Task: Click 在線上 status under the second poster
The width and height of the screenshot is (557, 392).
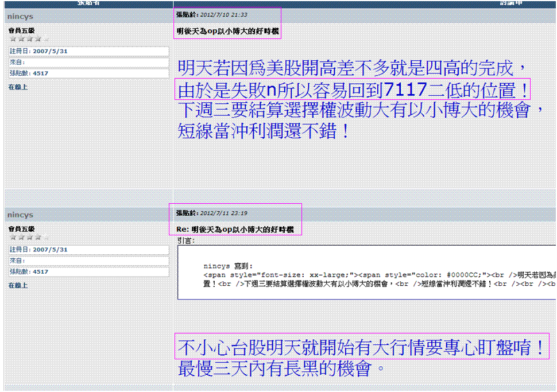Action: 17,285
